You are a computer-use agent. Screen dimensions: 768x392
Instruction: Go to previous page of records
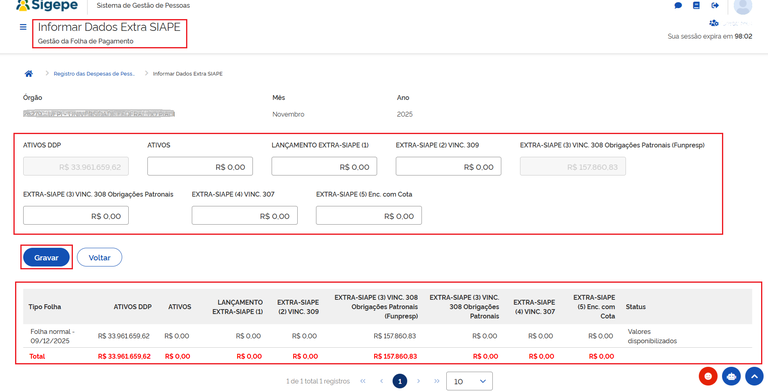[x=381, y=381]
